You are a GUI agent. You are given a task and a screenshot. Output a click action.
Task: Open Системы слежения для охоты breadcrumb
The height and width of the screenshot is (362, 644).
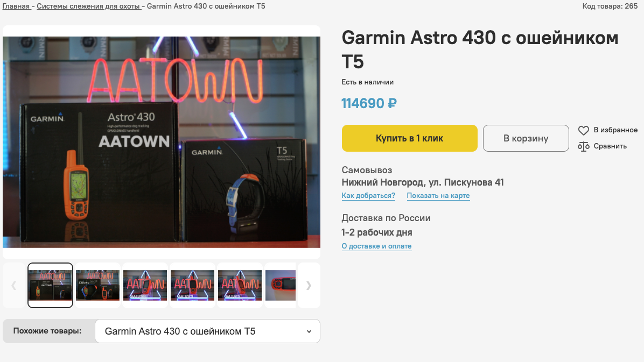(x=88, y=6)
